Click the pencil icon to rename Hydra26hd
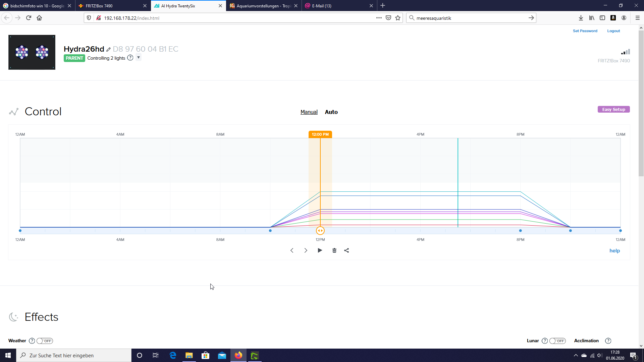The width and height of the screenshot is (644, 362). pos(108,49)
